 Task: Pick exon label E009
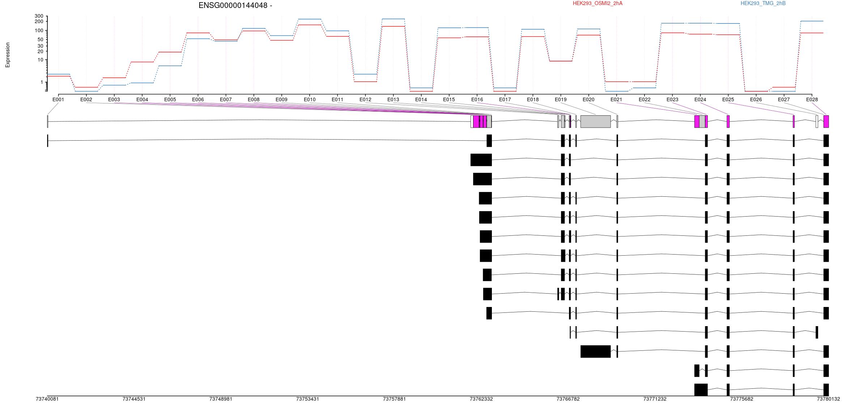(x=281, y=99)
